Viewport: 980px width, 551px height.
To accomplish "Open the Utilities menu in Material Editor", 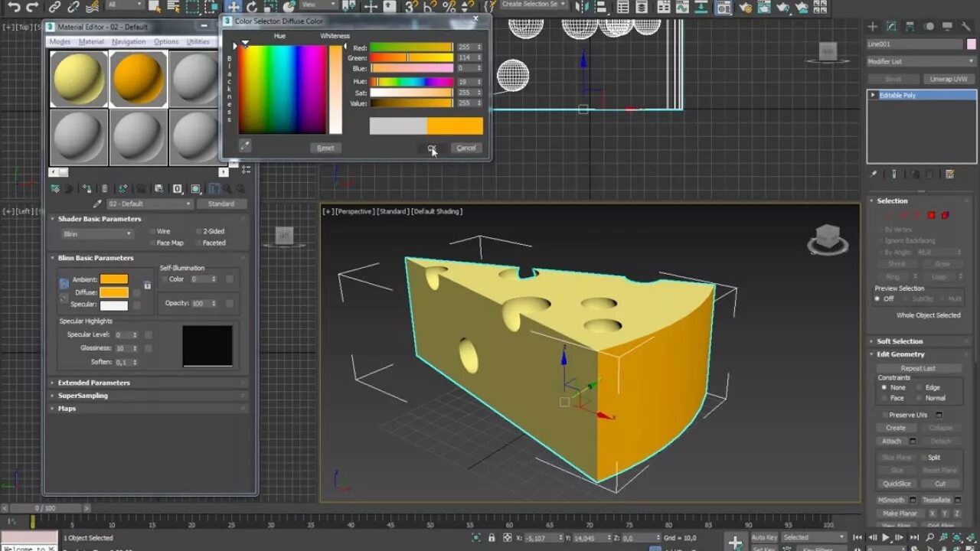I will 198,41.
